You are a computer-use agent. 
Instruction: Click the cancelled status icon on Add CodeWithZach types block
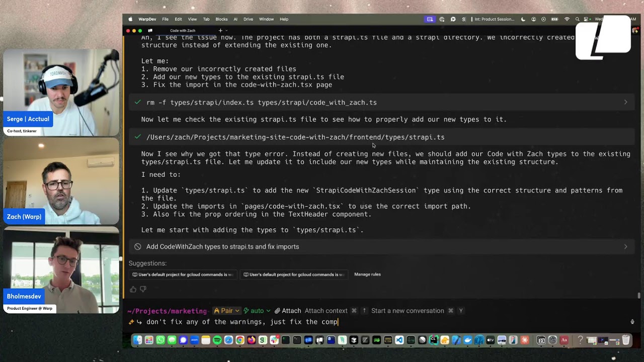click(138, 246)
